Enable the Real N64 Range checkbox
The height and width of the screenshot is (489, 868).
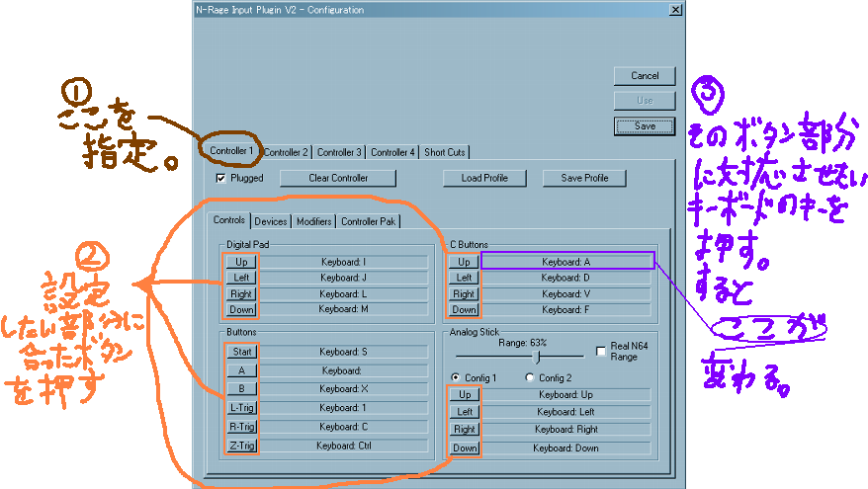coord(601,352)
